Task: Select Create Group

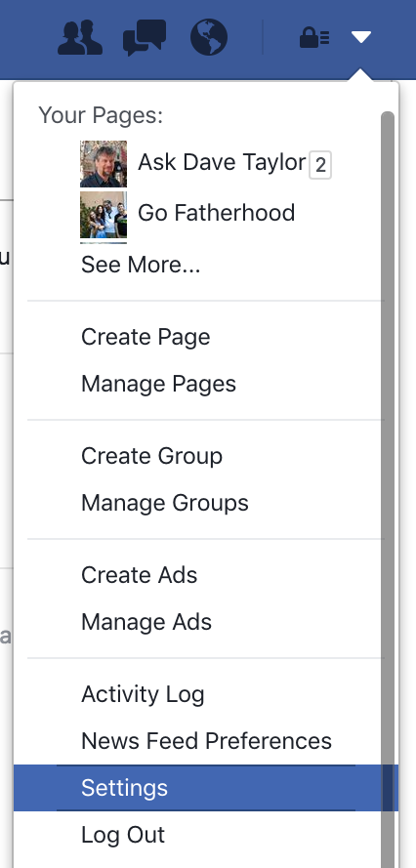Action: coord(151,456)
